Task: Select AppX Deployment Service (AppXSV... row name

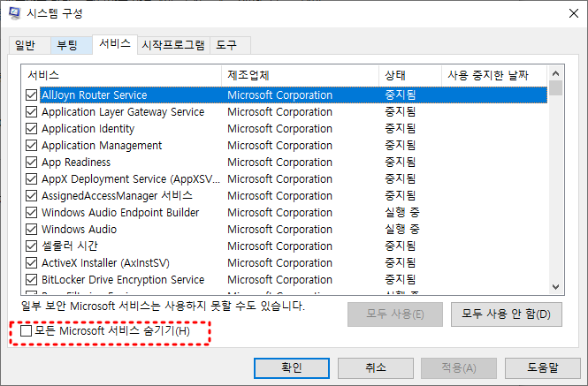Action: (x=131, y=179)
